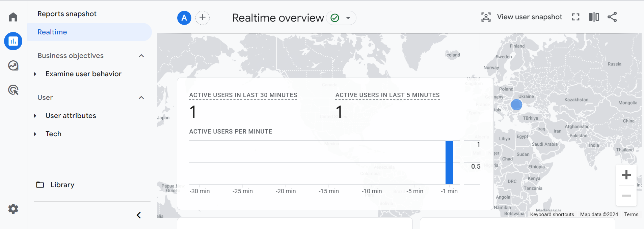The image size is (644, 229).
Task: Click the add comparison plus icon
Action: coord(203,18)
